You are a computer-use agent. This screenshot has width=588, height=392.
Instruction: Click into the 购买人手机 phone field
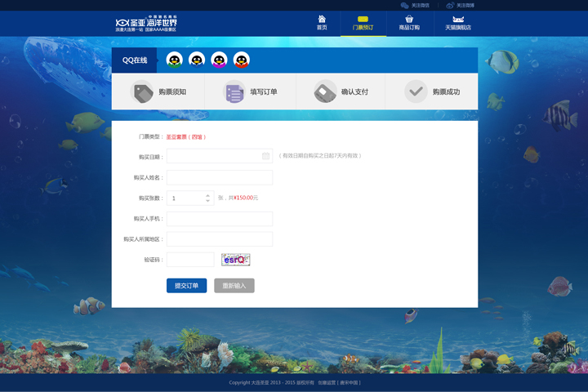pos(219,219)
